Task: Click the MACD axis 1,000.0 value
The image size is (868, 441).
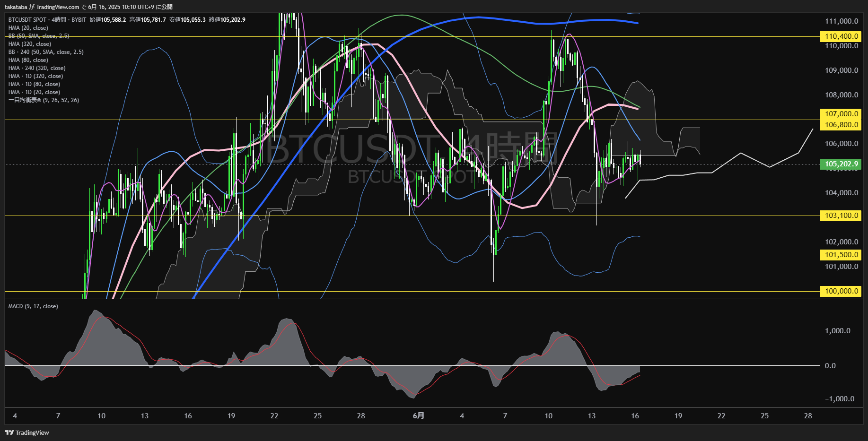Action: (838, 331)
